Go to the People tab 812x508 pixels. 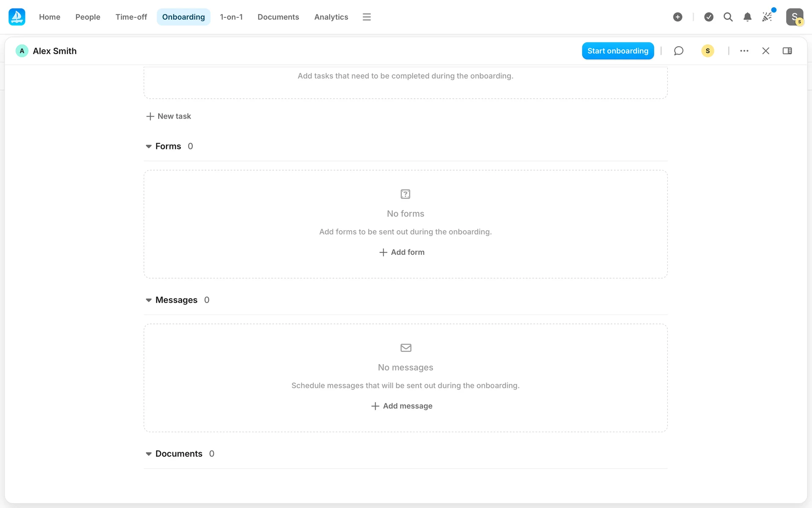88,17
